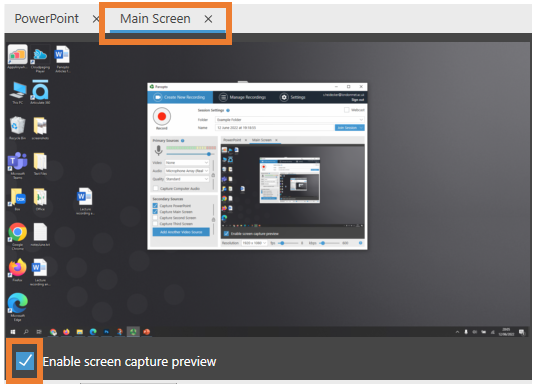Screen dimensions: 535x384
Task: Select Panopto Articles Word document desktop icon
Action: coord(62,59)
